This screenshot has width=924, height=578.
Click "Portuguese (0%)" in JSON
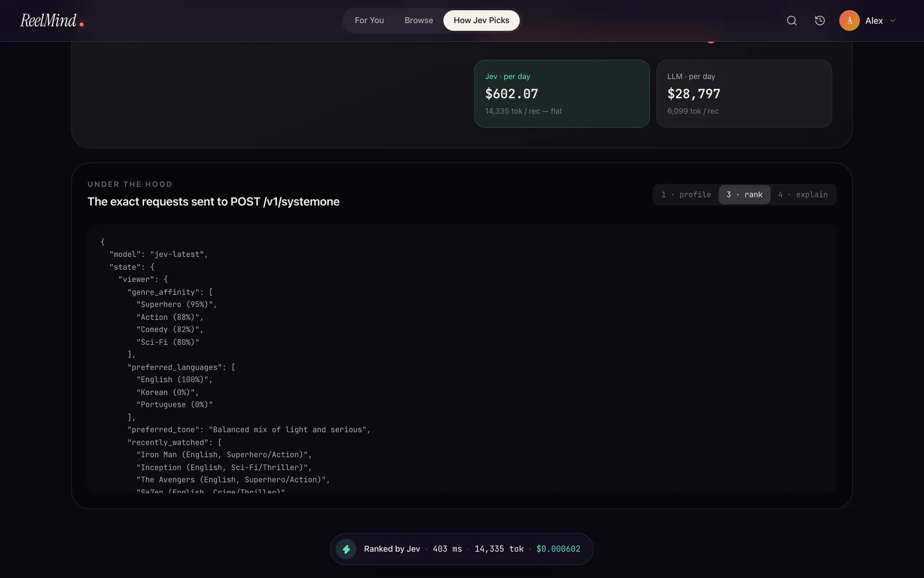[x=175, y=405]
